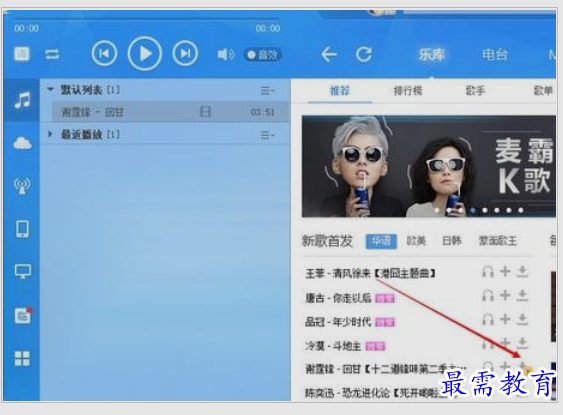Open local music note sidebar icon
Image resolution: width=563 pixels, height=415 pixels.
coord(22,100)
